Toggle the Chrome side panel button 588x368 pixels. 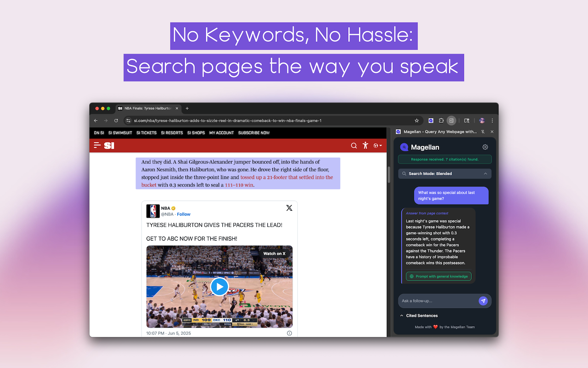click(452, 121)
